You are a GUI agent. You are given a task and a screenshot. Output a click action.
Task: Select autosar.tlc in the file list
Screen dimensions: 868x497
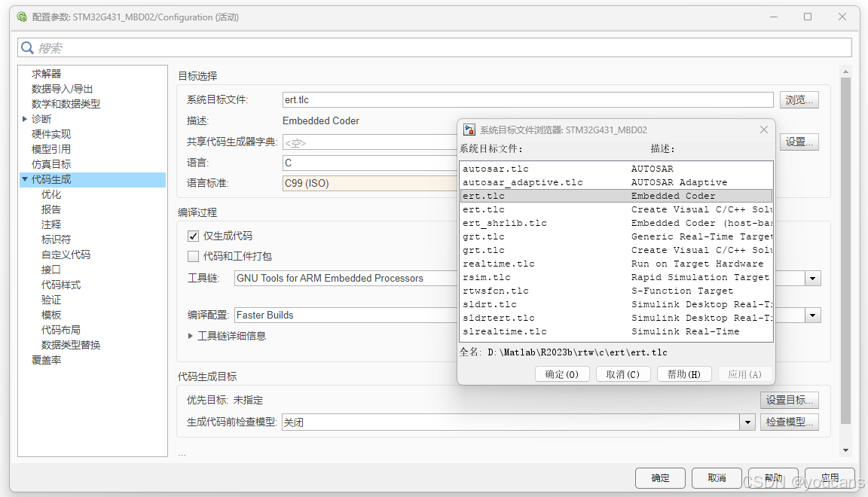tap(616, 169)
